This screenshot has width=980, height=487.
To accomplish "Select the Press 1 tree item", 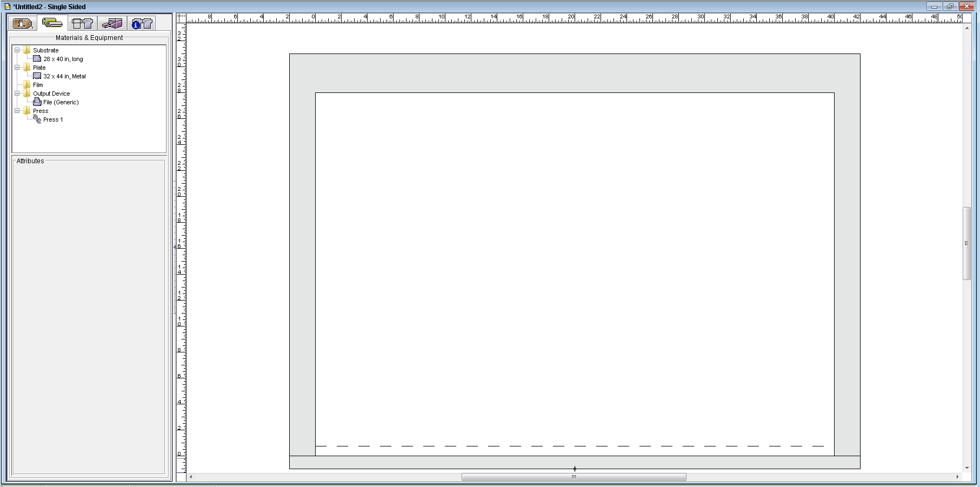I will coord(53,119).
